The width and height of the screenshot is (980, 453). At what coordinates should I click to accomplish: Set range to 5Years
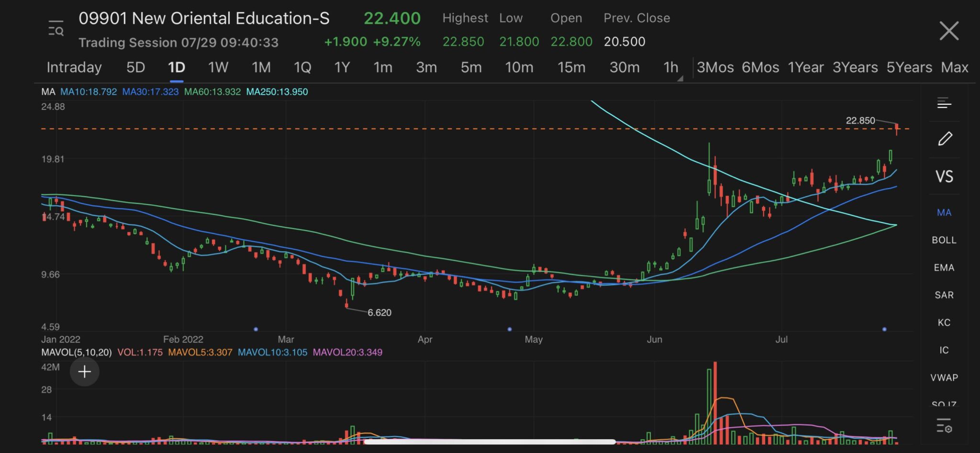point(909,67)
